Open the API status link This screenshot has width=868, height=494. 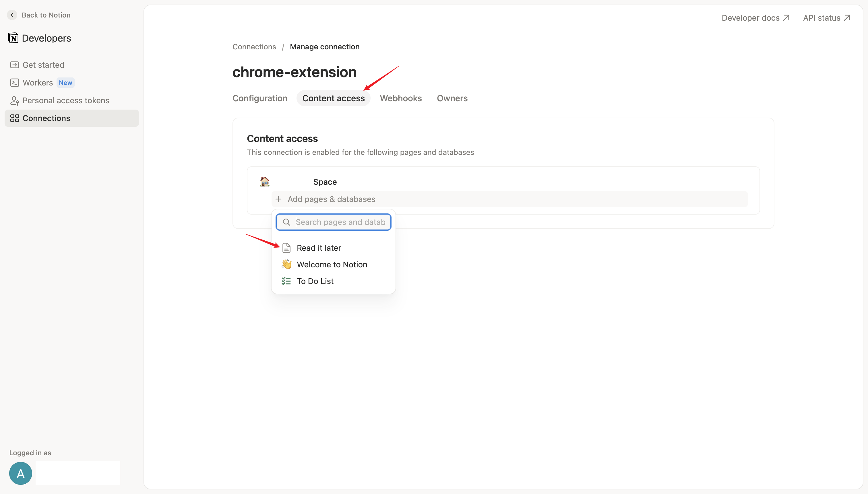point(827,18)
